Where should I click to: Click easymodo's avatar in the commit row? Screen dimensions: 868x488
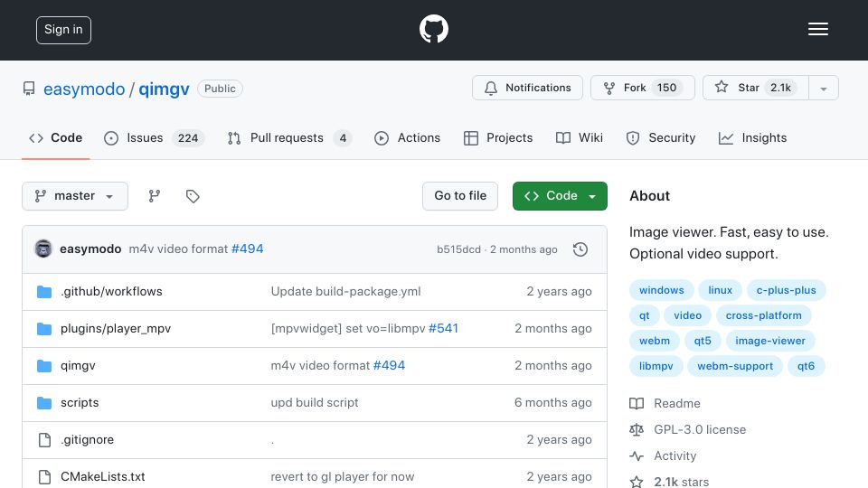click(x=43, y=249)
